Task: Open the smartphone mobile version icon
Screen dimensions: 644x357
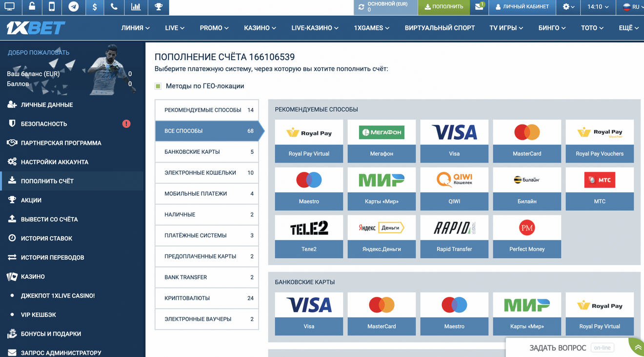Action: point(52,7)
